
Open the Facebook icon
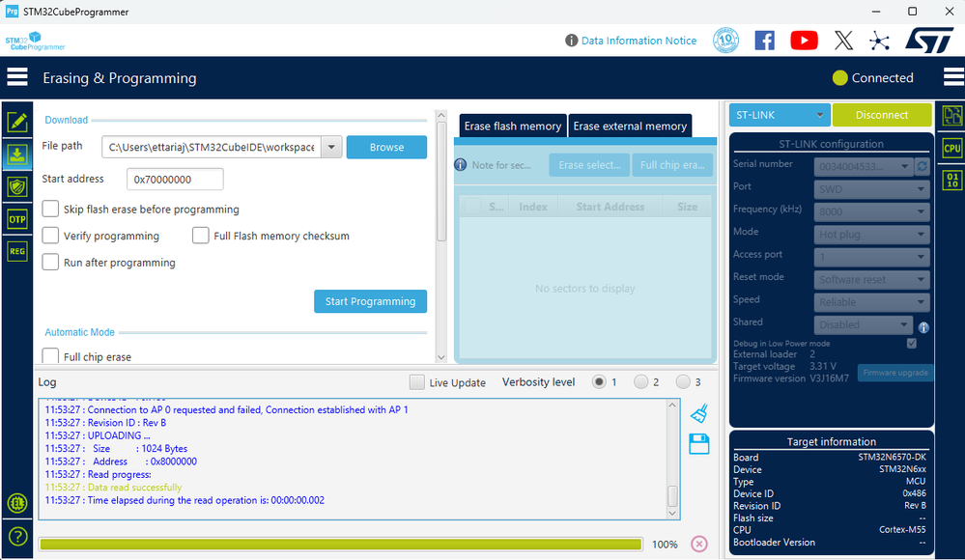[x=764, y=41]
